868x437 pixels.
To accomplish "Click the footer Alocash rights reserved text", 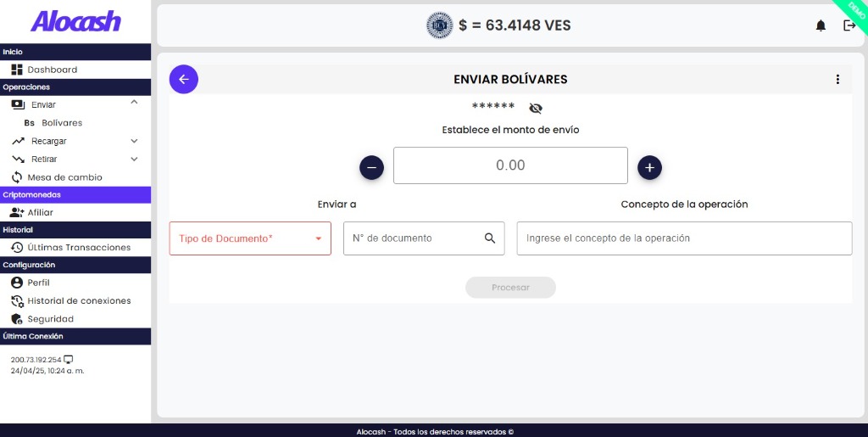I will pos(435,431).
